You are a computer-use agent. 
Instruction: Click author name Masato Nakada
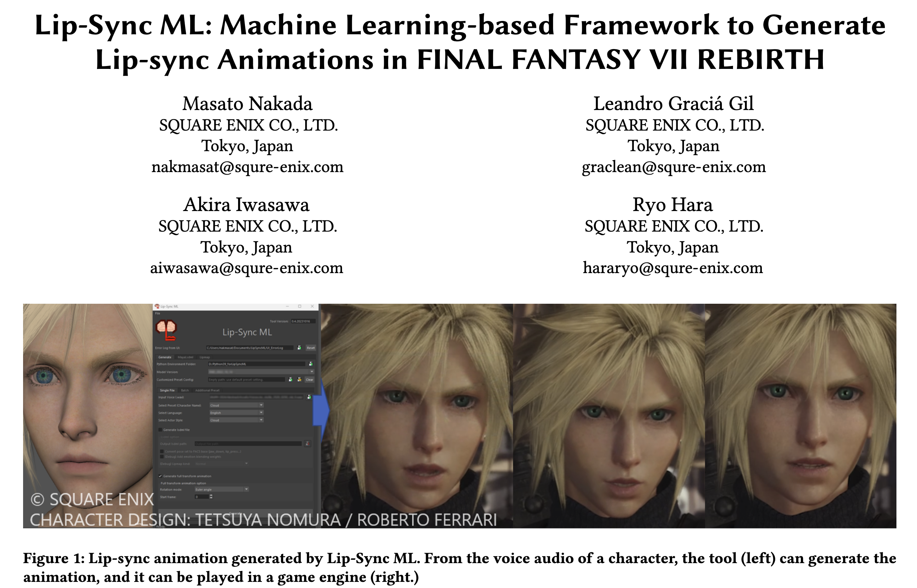coord(247,104)
